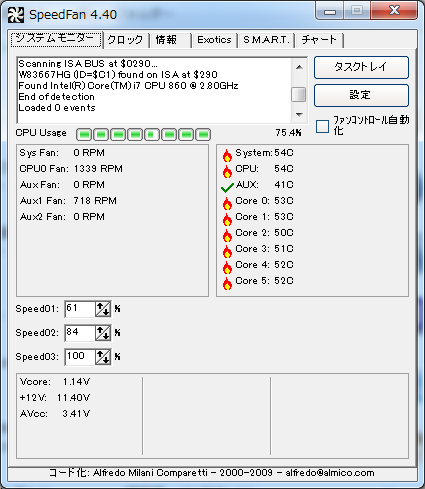425x489 pixels.
Task: Open the チャート tab
Action: tap(319, 40)
